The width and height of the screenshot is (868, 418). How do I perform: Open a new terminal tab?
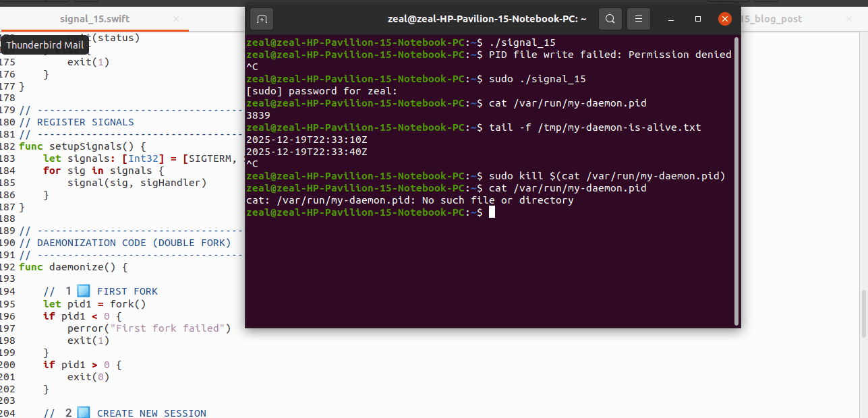262,19
